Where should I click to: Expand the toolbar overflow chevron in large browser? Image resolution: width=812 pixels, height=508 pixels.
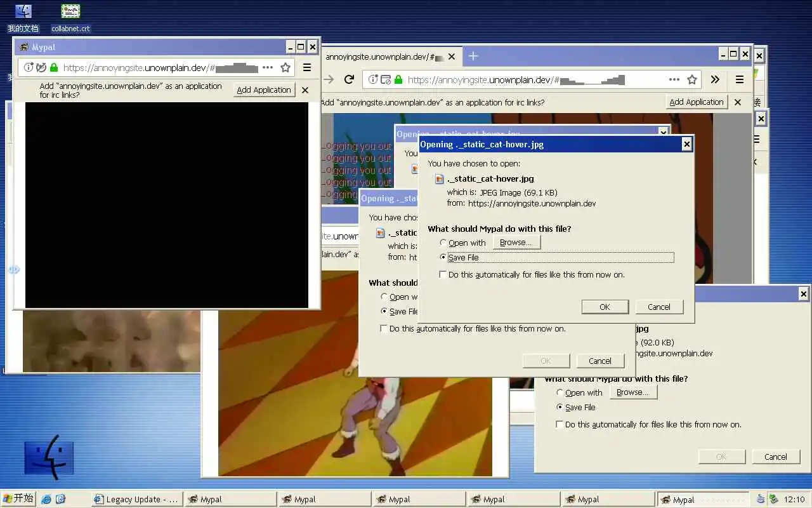[715, 79]
